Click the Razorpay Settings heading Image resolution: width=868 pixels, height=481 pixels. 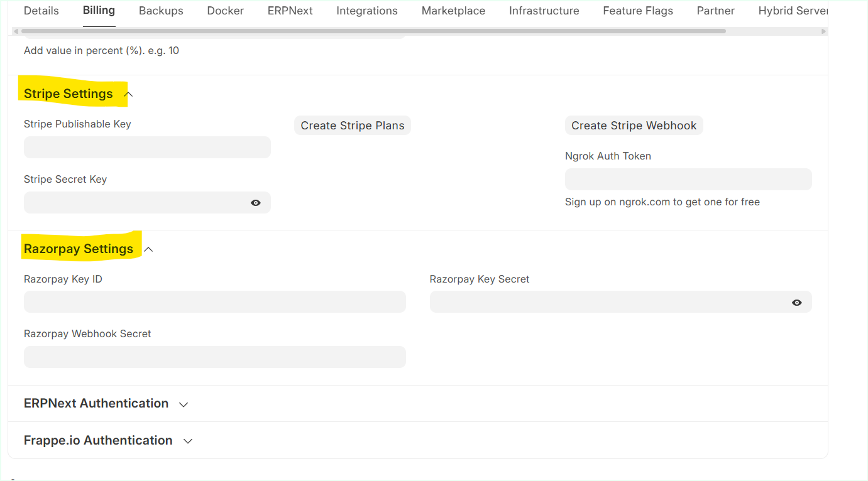[79, 249]
